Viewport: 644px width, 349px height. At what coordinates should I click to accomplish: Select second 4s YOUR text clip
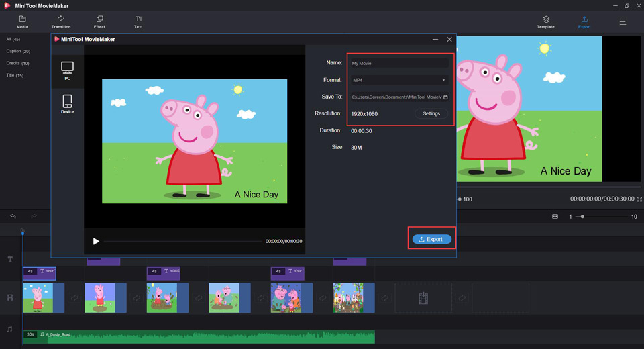(x=164, y=273)
